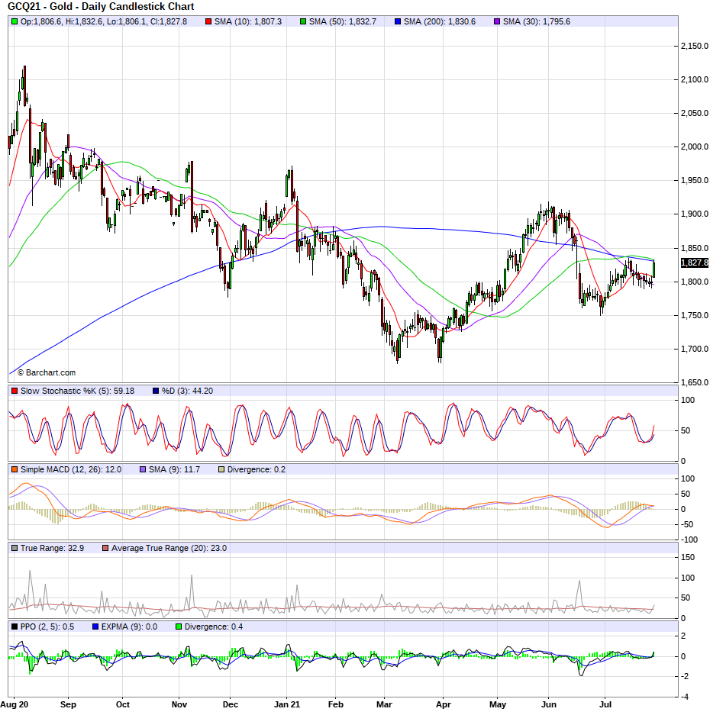Click the red Slow Stochastic %K swatch
710x728 pixels.
pos(15,391)
